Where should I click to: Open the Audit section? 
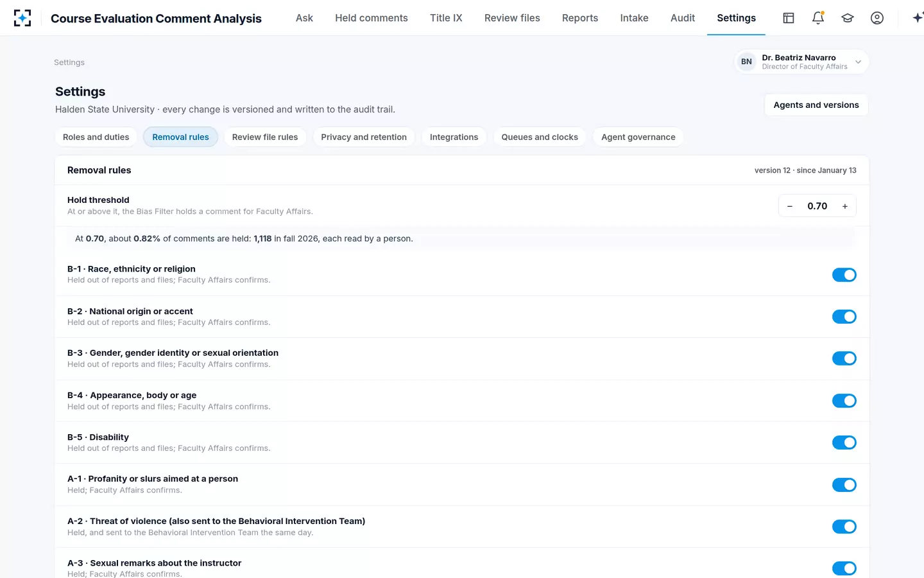click(x=683, y=18)
